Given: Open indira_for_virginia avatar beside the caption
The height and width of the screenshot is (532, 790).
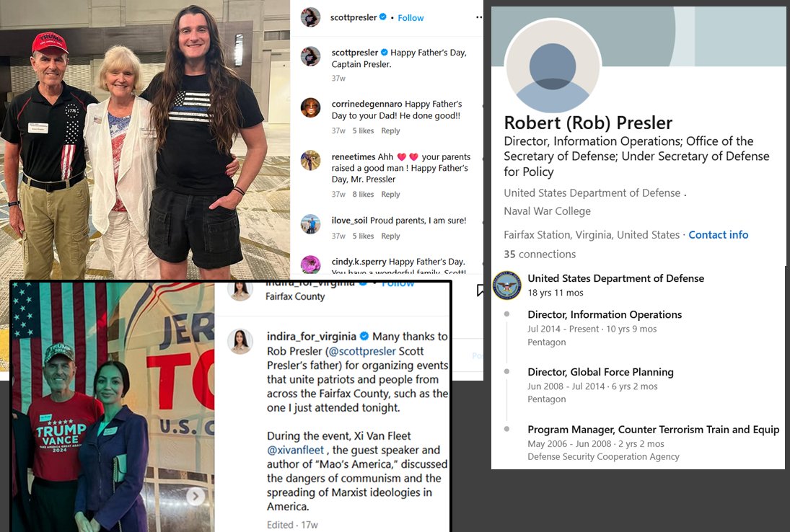Looking at the screenshot, I should pyautogui.click(x=240, y=341).
